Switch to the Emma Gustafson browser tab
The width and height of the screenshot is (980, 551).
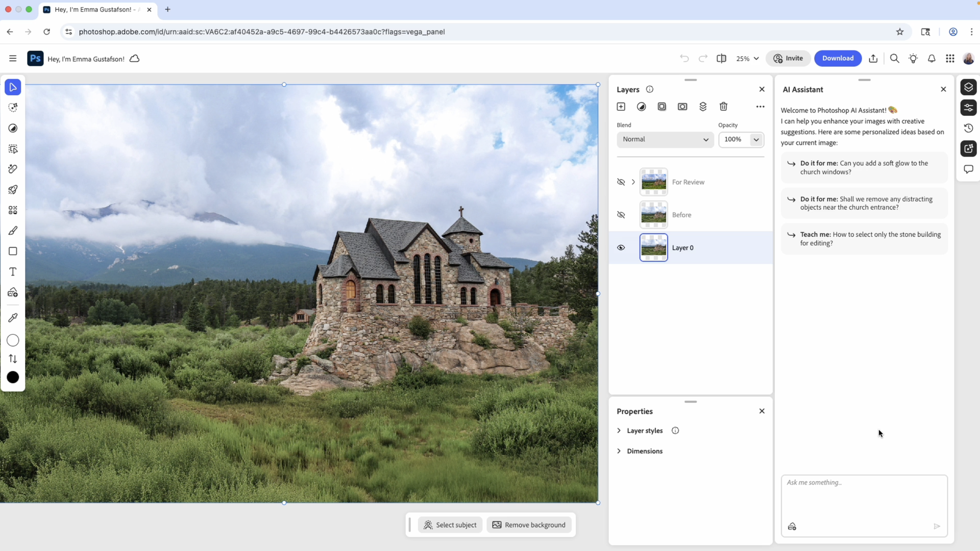[x=91, y=9]
